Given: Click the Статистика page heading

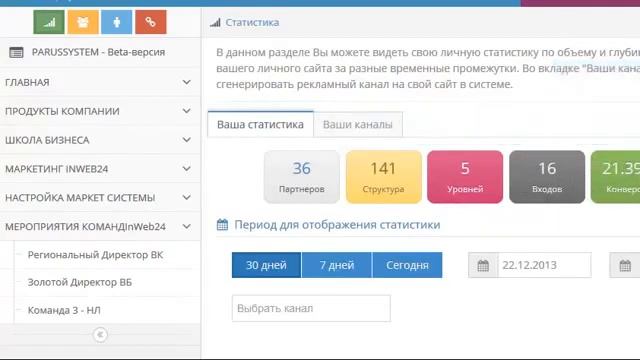Looking at the screenshot, I should (252, 22).
